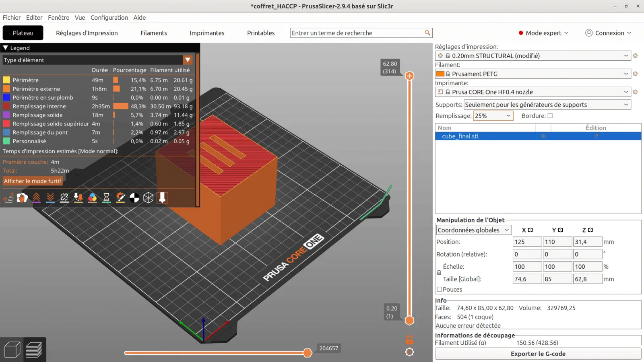Switch to Réglages d'Impression tab
The image size is (644, 362).
coord(87,33)
